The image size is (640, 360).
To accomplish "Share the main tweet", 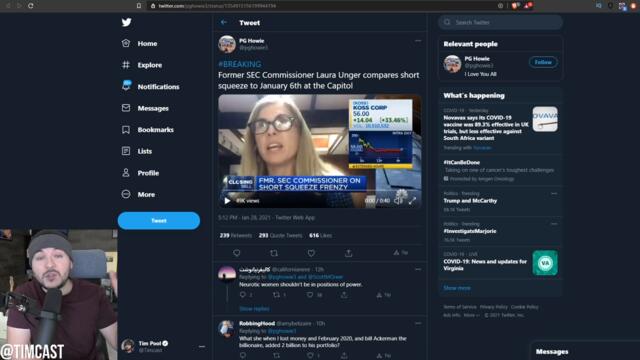I will point(349,253).
